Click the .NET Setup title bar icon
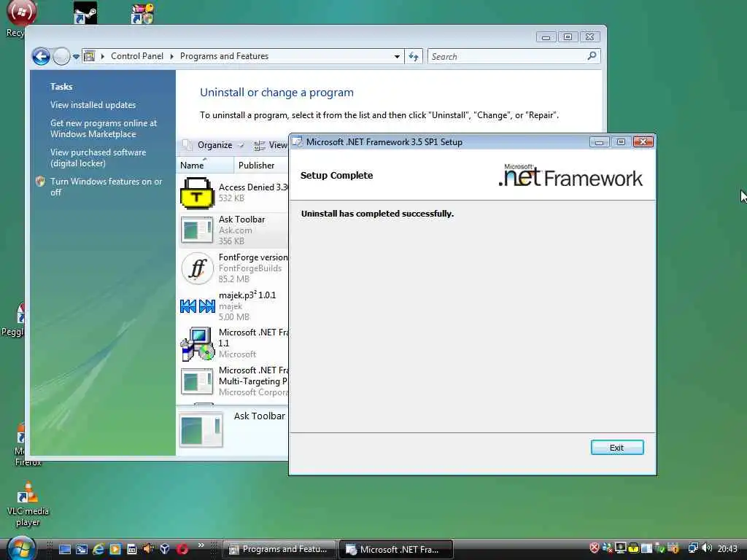Viewport: 747px width, 560px height. [298, 142]
